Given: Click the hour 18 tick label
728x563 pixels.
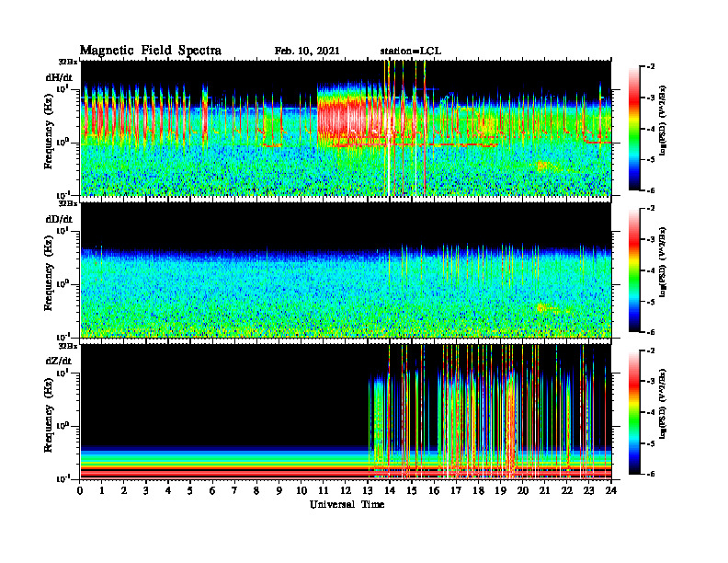Looking at the screenshot, I should (479, 490).
